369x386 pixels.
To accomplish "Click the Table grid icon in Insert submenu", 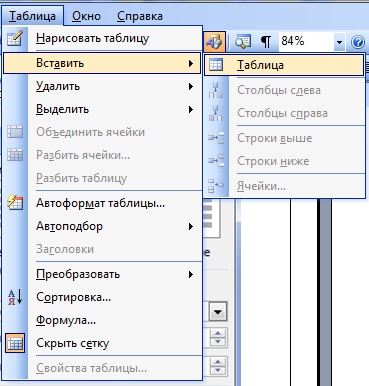I will coord(216,65).
